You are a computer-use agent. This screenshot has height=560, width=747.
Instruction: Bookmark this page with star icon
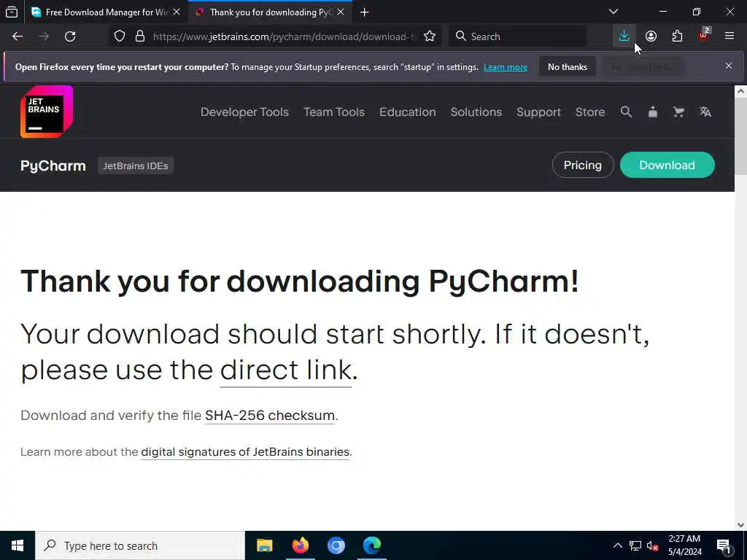coord(429,36)
